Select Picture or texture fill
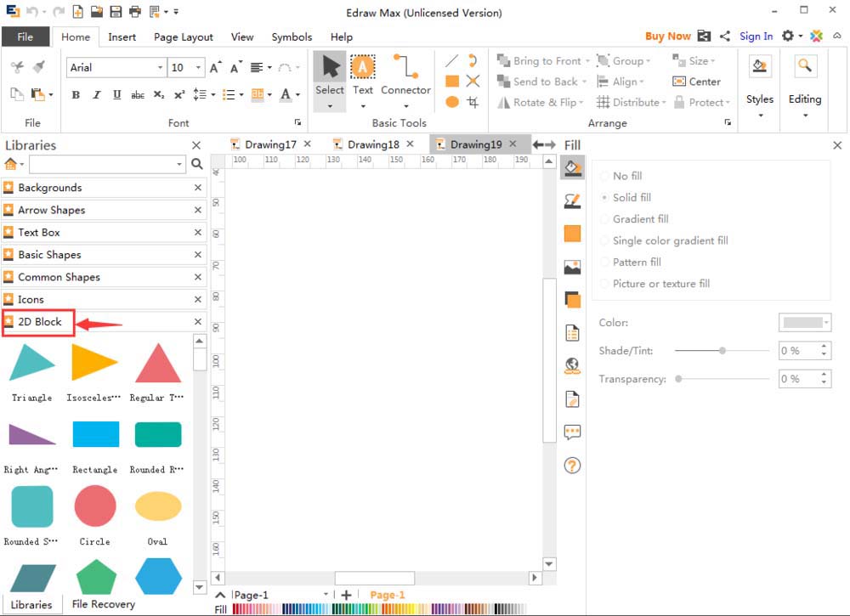Viewport: 850px width, 616px height. (x=654, y=283)
